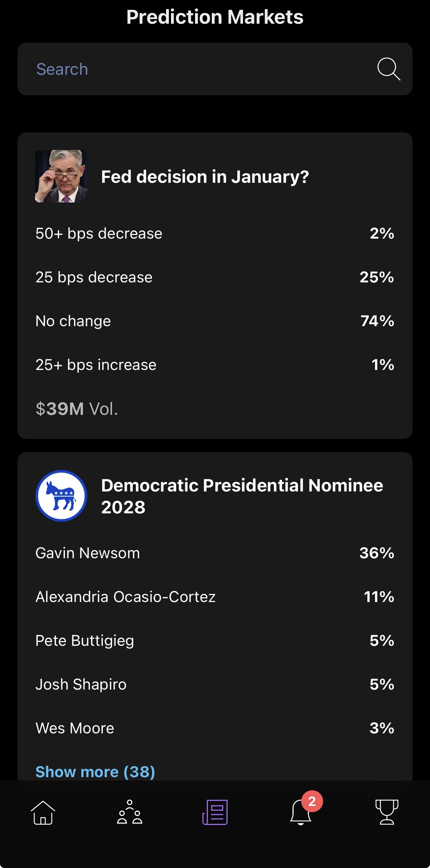This screenshot has width=430, height=868.
Task: Focus the Search input field
Action: (x=197, y=69)
